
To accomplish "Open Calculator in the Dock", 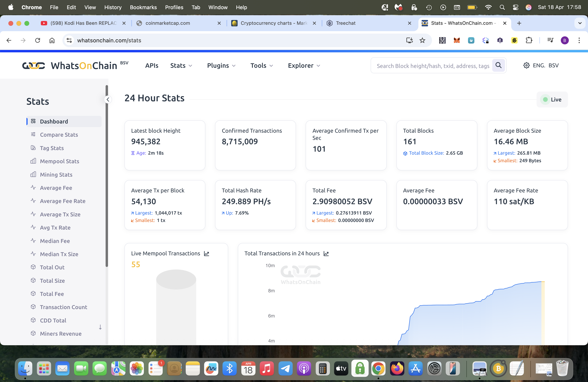I will coord(322,369).
